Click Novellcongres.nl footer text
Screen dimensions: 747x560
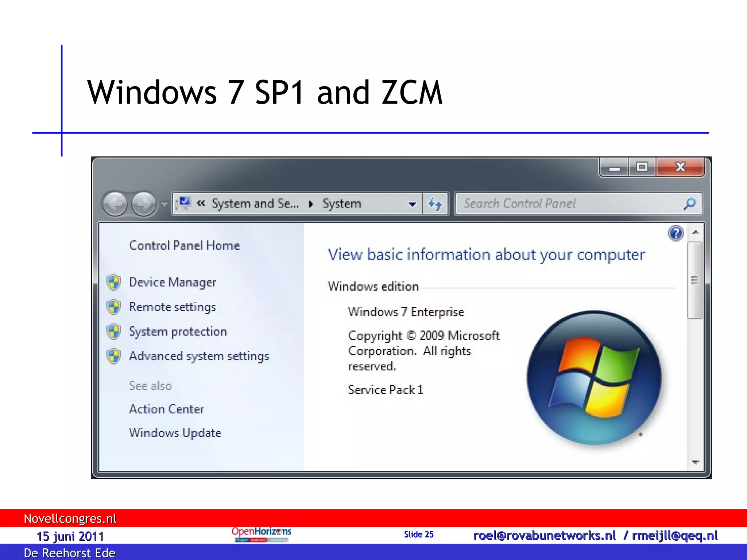[70, 518]
